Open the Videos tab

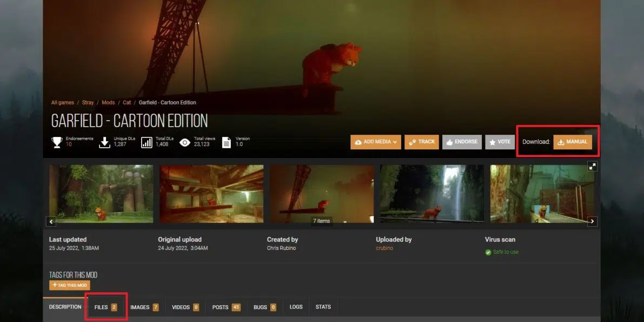click(185, 307)
